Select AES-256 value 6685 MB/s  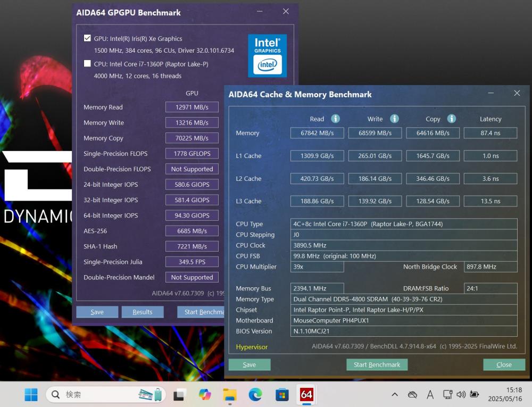[192, 231]
